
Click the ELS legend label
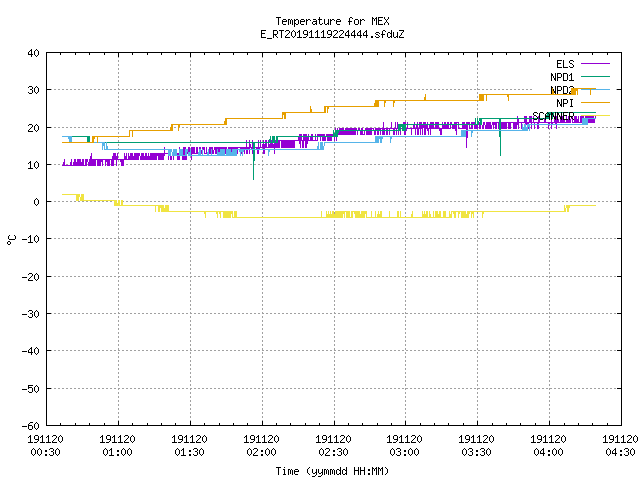click(x=565, y=64)
